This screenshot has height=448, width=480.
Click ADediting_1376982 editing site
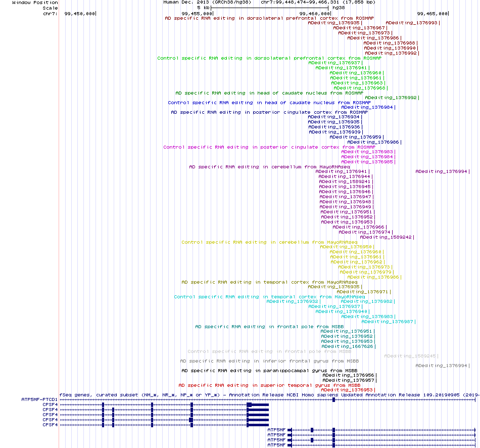point(367,301)
